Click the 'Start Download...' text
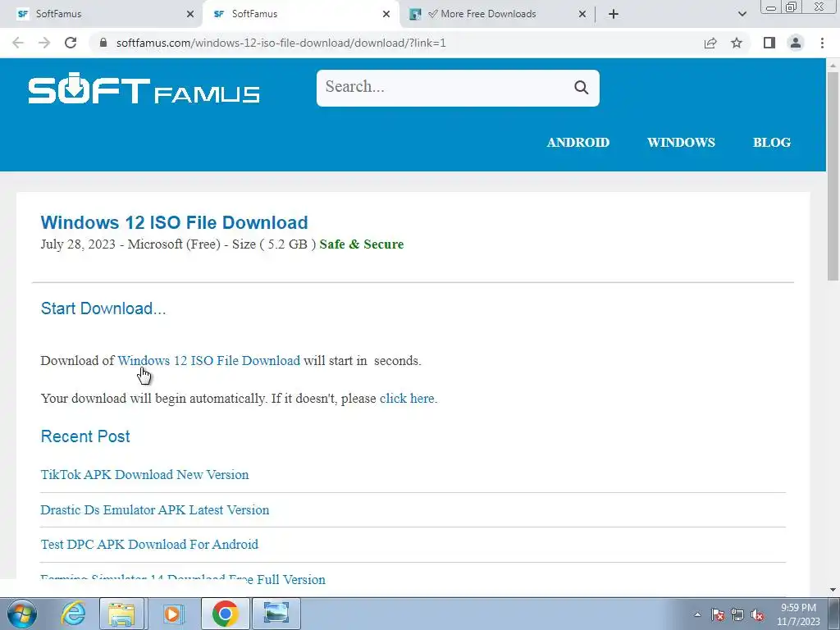The height and width of the screenshot is (630, 840). click(x=103, y=308)
